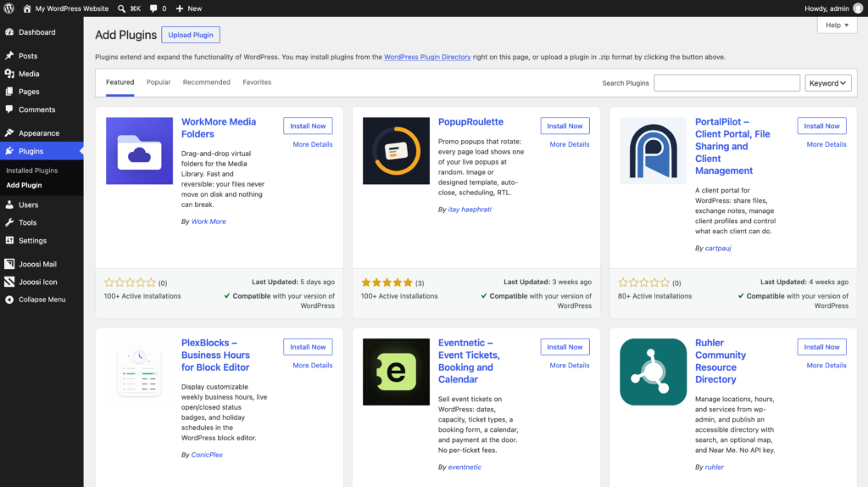Click the PortalPilot plugin thumbnail
This screenshot has width=868, height=487.
[654, 151]
